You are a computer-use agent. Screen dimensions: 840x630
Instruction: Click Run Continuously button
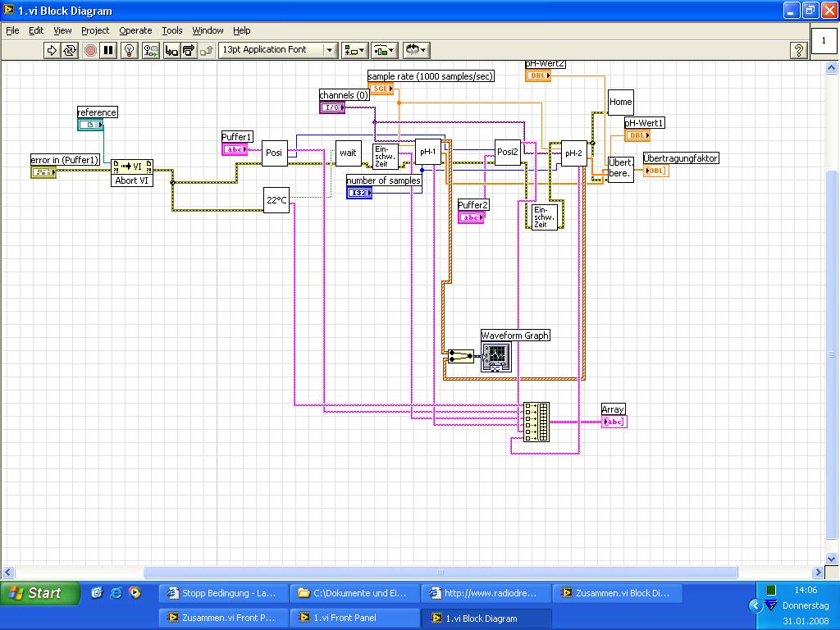(x=70, y=50)
